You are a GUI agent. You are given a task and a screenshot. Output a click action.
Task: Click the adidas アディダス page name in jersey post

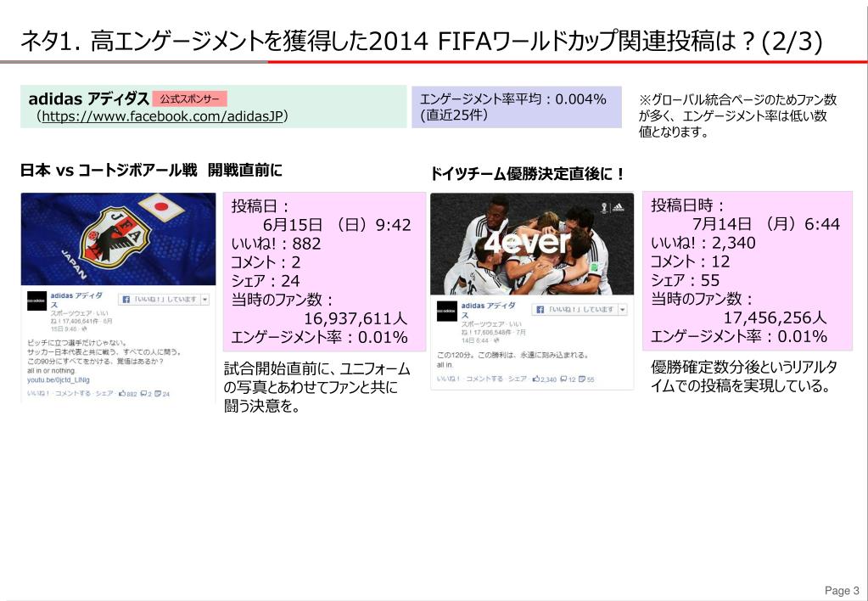click(x=76, y=300)
